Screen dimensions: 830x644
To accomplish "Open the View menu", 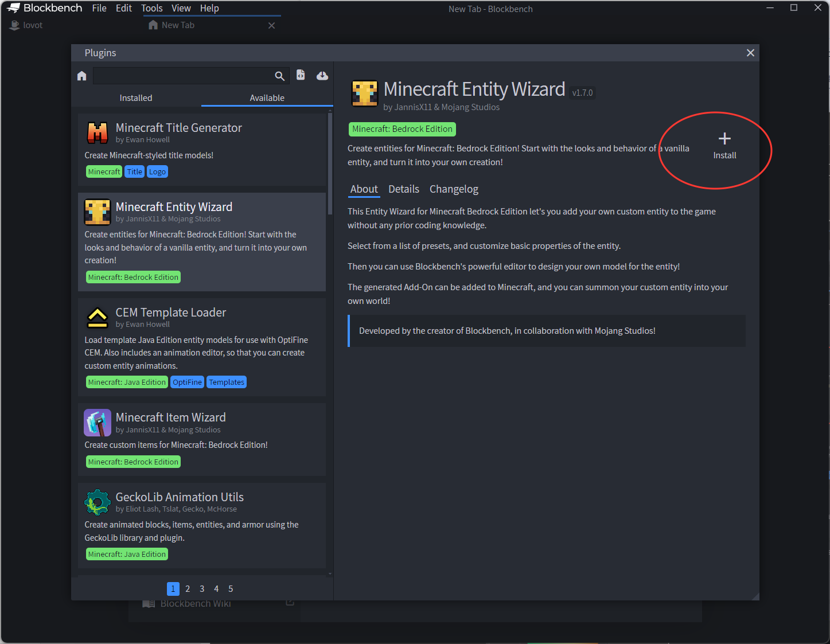I will click(x=181, y=8).
